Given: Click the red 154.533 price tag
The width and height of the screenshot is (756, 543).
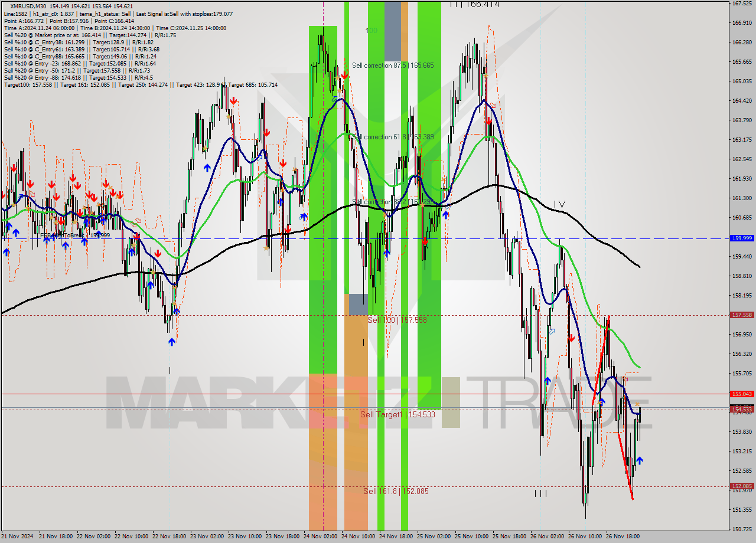Looking at the screenshot, I should [742, 409].
